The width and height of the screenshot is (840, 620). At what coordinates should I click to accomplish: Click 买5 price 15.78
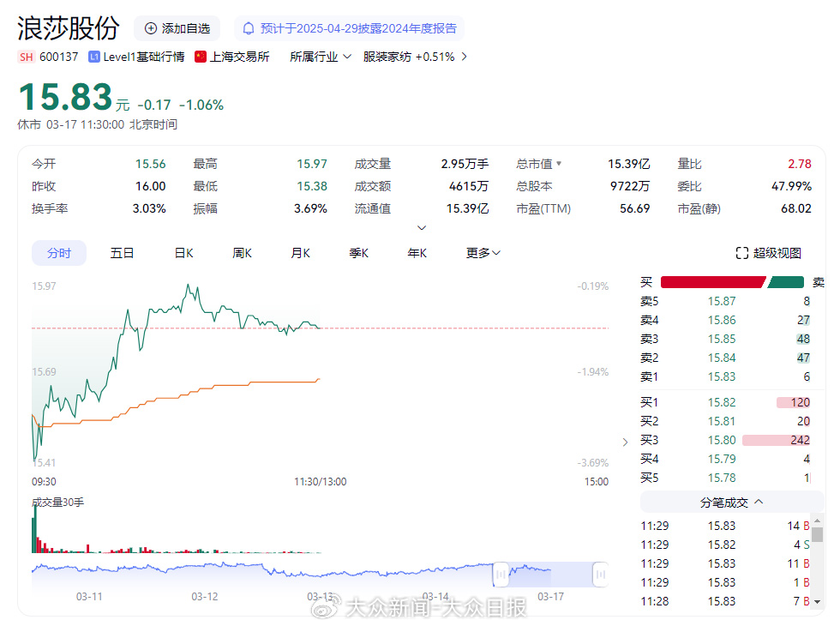pos(722,478)
